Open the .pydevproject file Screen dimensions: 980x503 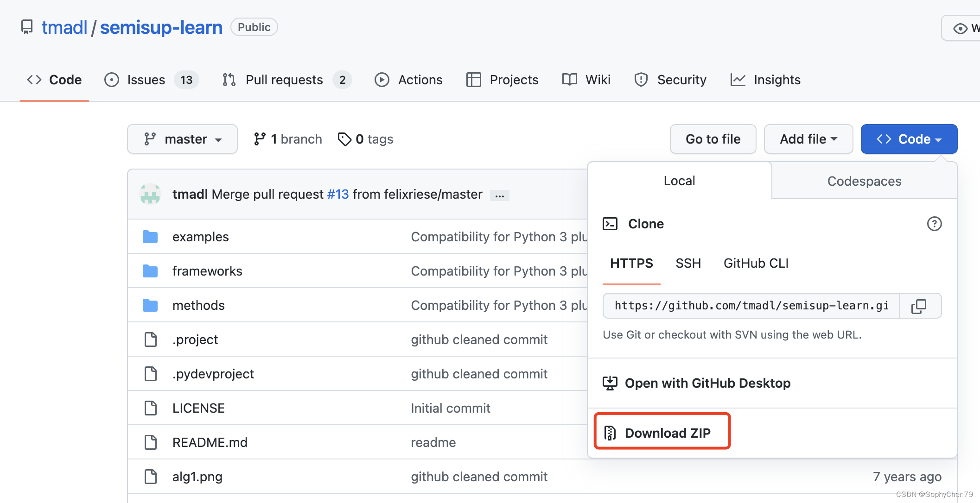click(213, 374)
